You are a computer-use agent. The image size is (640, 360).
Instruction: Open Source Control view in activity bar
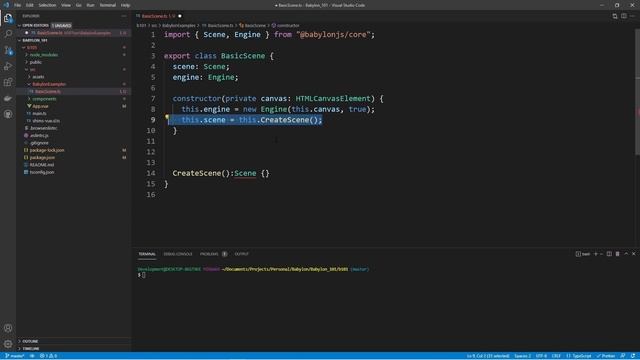click(8, 50)
